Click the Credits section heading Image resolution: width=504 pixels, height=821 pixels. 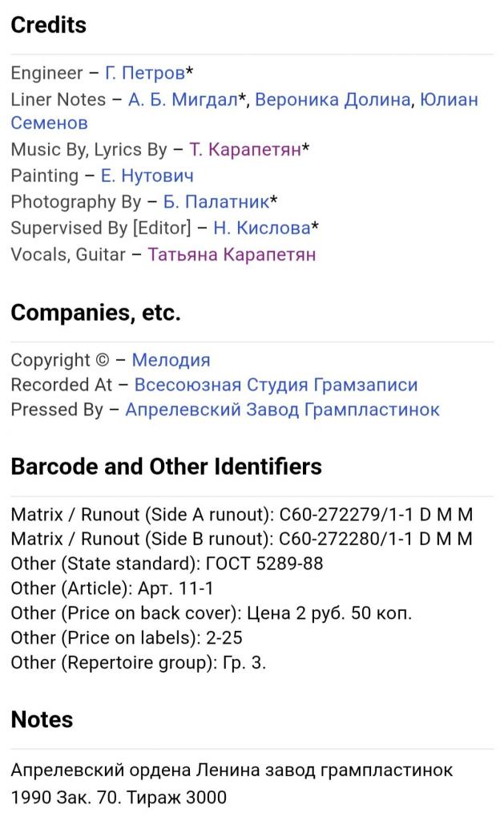tap(48, 25)
